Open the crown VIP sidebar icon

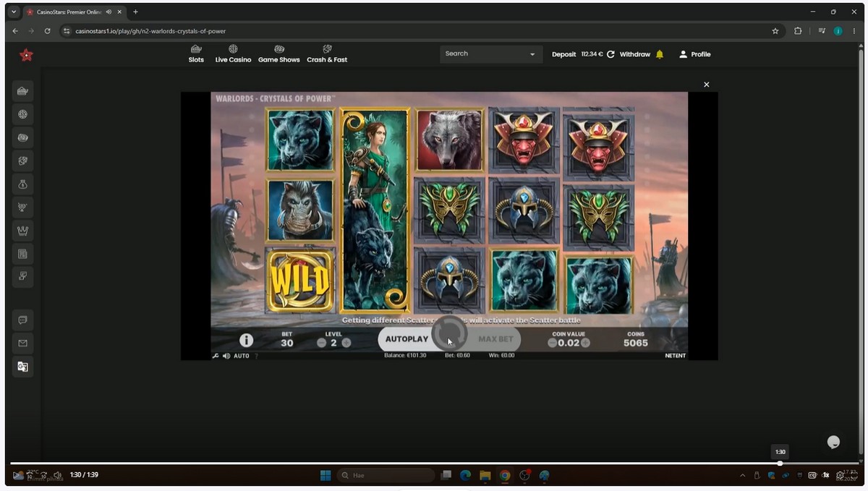[22, 231]
